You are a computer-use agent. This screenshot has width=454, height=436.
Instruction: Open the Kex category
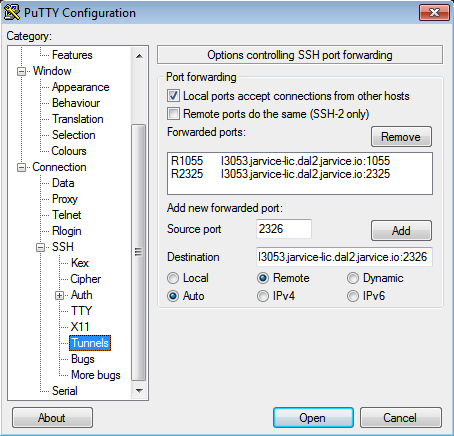pyautogui.click(x=80, y=263)
